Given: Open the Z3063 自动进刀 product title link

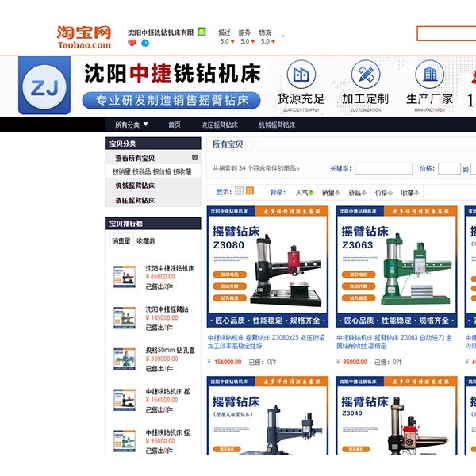Looking at the screenshot, I should tap(394, 341).
